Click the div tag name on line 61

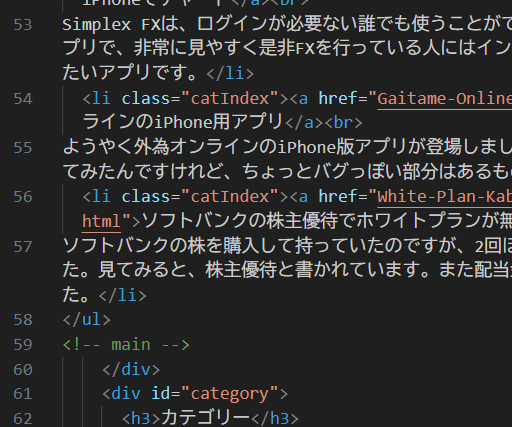[x=126, y=394]
